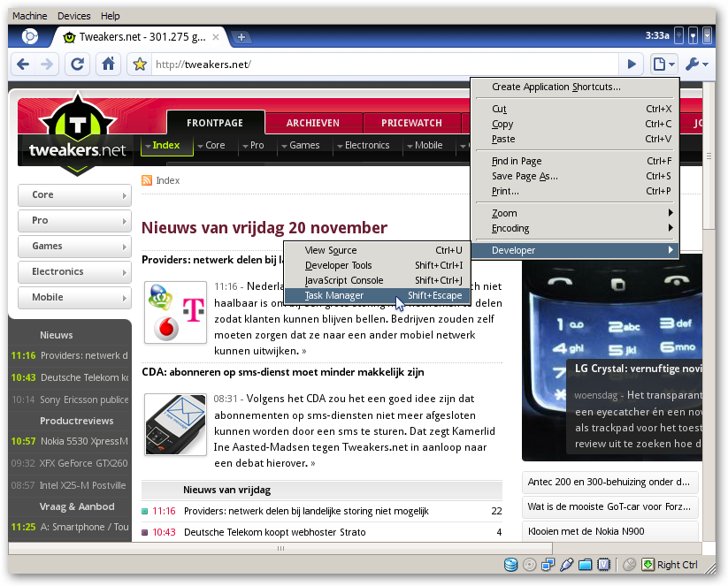
Task: Choose Find in Page menu item
Action: 575,161
